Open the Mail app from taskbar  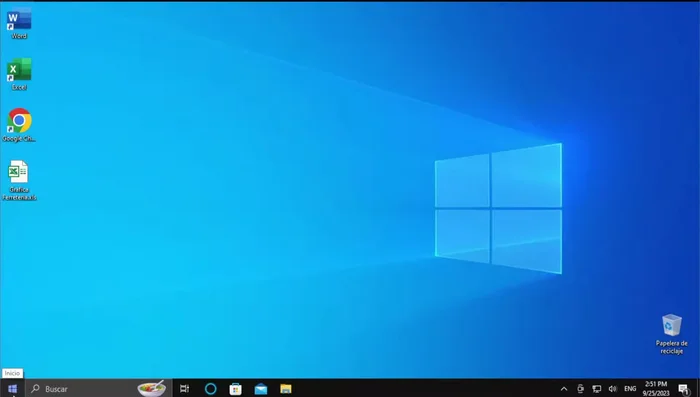pos(261,389)
